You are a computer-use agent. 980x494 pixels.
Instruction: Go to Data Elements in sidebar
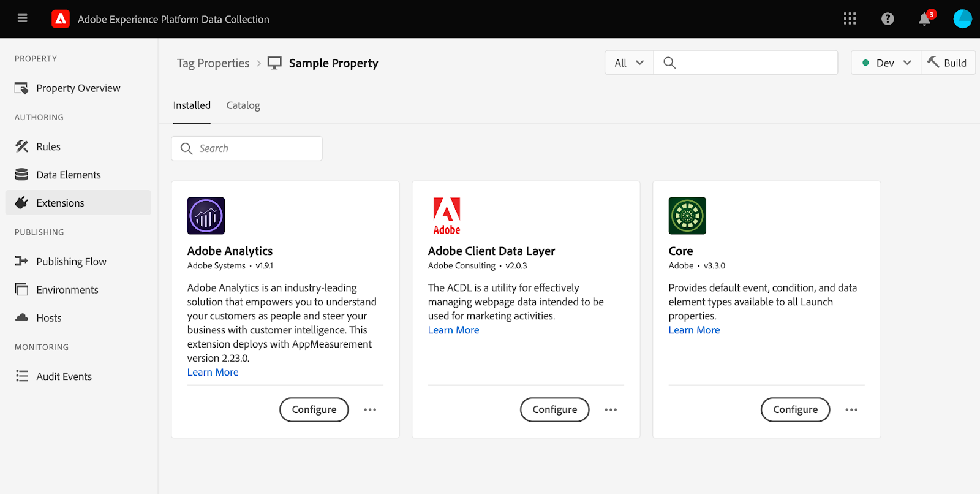tap(68, 175)
